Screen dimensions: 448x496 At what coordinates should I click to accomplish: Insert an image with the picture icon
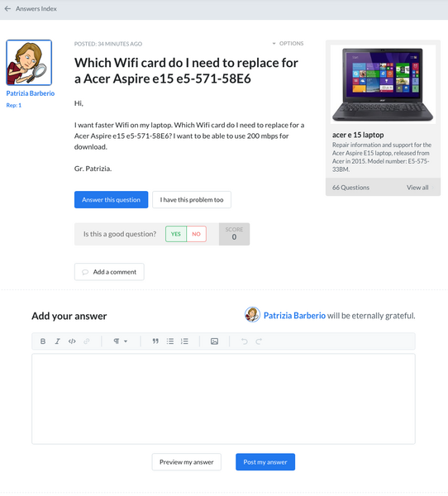click(x=215, y=341)
